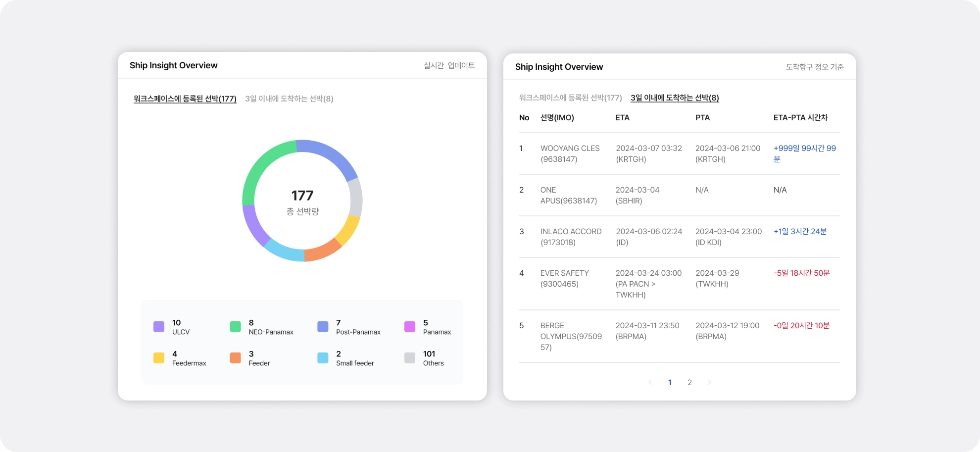Click the ETA-PTA 시간차 column header
Image resolution: width=980 pixels, height=452 pixels.
(800, 117)
